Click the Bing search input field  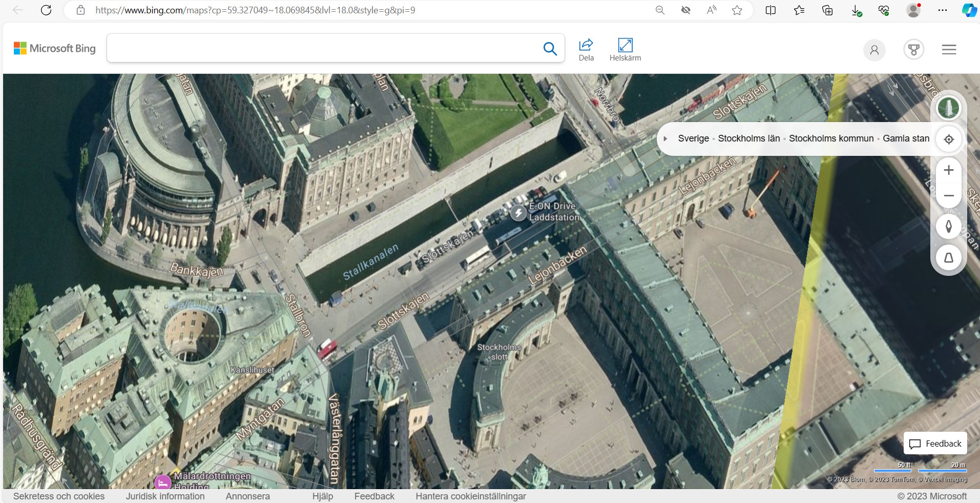tap(323, 49)
